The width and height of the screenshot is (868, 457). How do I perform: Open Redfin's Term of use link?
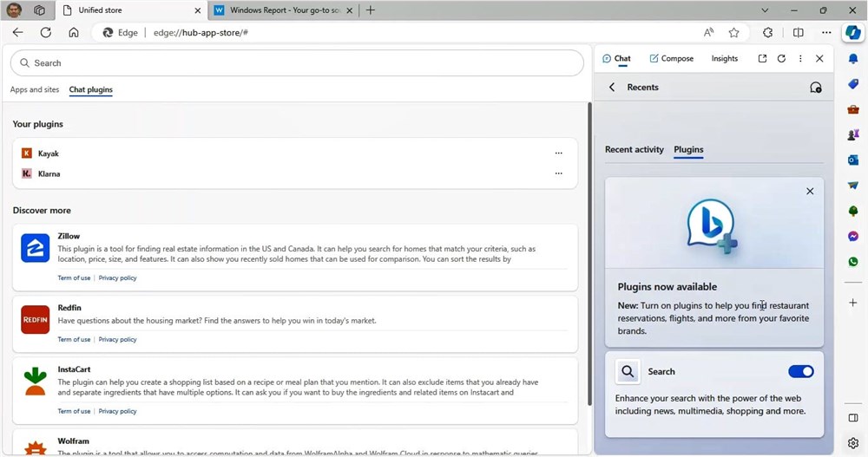tap(74, 340)
